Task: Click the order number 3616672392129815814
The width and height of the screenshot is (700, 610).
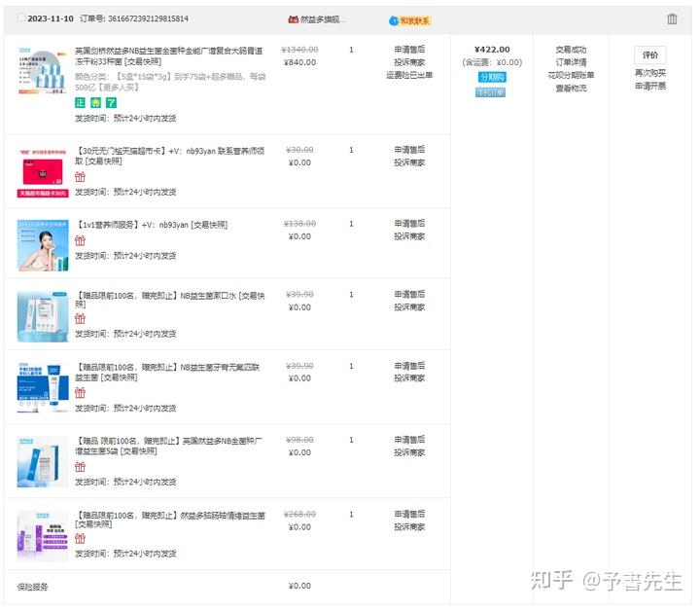Action: click(148, 18)
